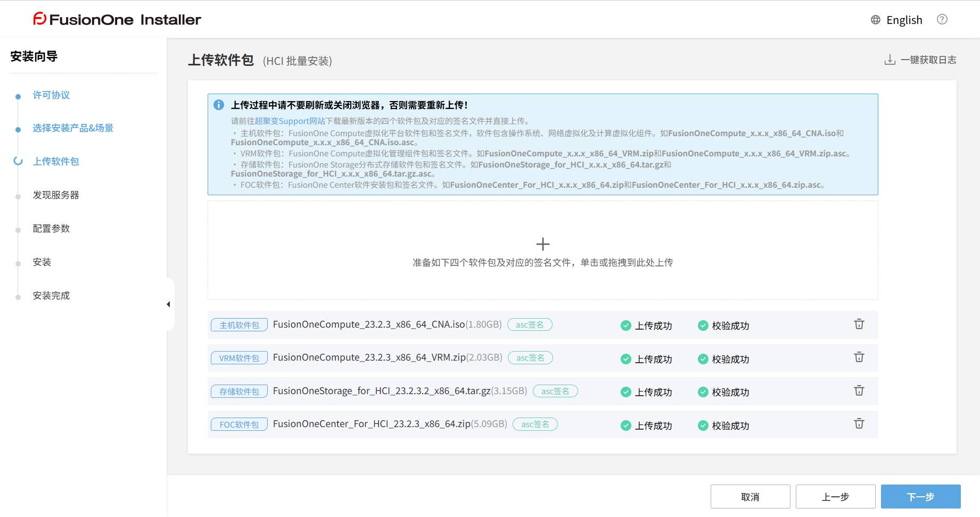Click asc签名 tag for FusionOneStorage package

pos(555,391)
